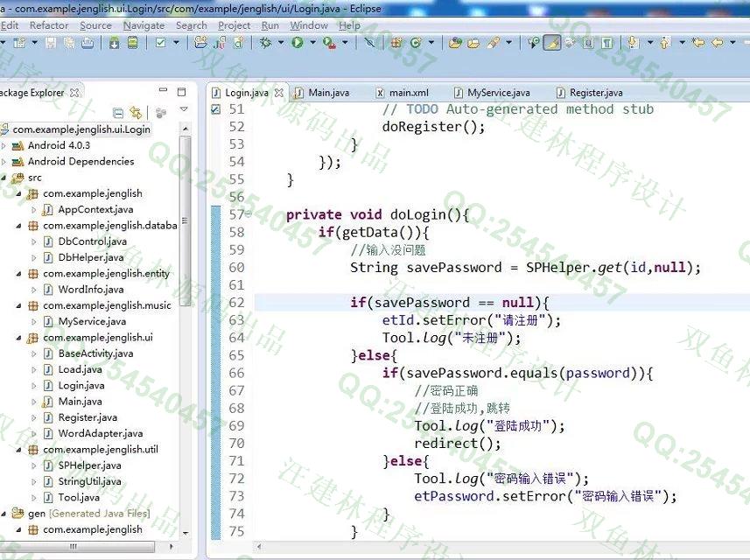This screenshot has width=750, height=560.
Task: Open the Run dropdown arrow
Action: pos(312,43)
